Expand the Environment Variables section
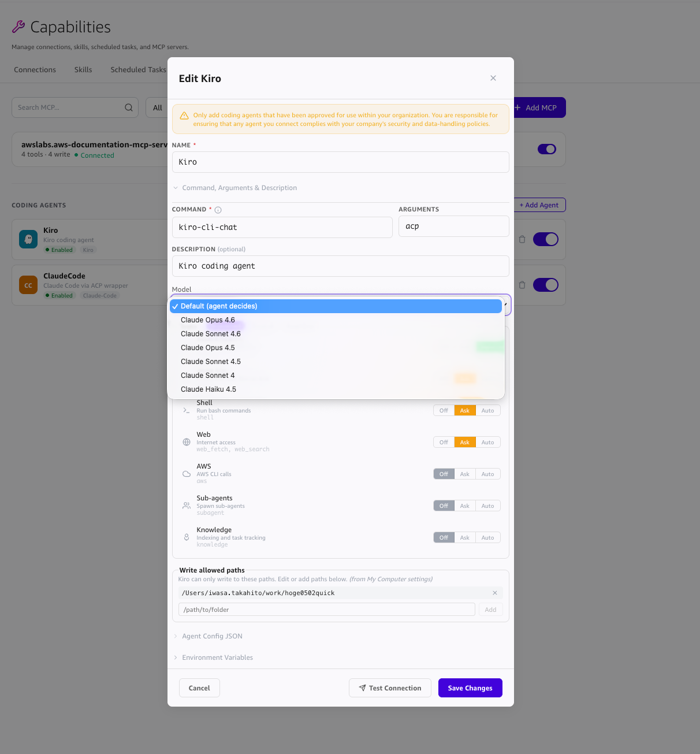Viewport: 700px width, 754px height. (213, 658)
